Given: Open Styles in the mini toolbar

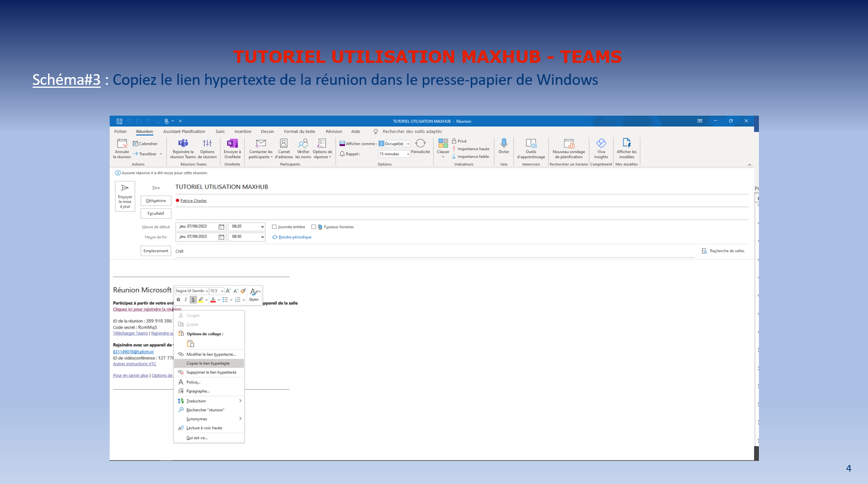Looking at the screenshot, I should click(254, 294).
